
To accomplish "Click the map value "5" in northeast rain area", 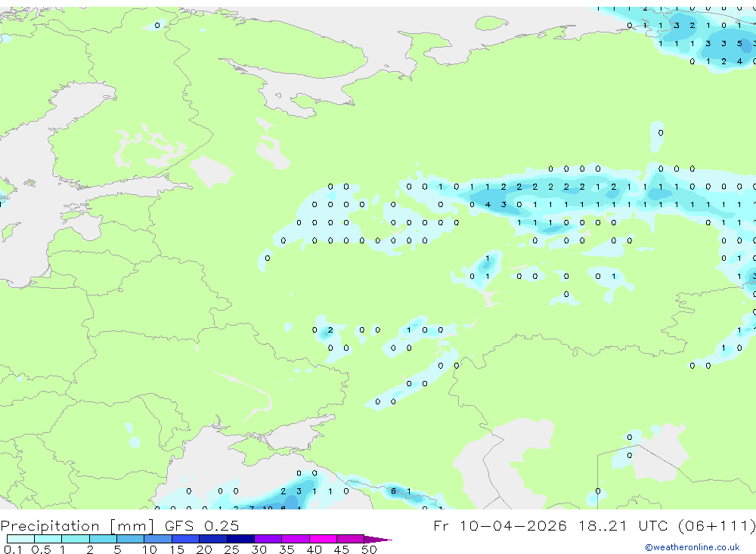I will point(739,43).
